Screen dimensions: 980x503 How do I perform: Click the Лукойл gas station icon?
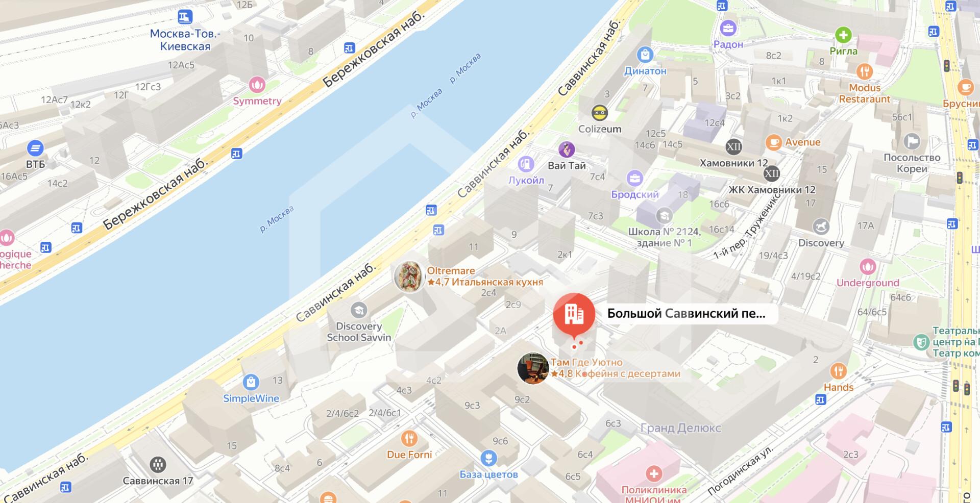tap(525, 164)
